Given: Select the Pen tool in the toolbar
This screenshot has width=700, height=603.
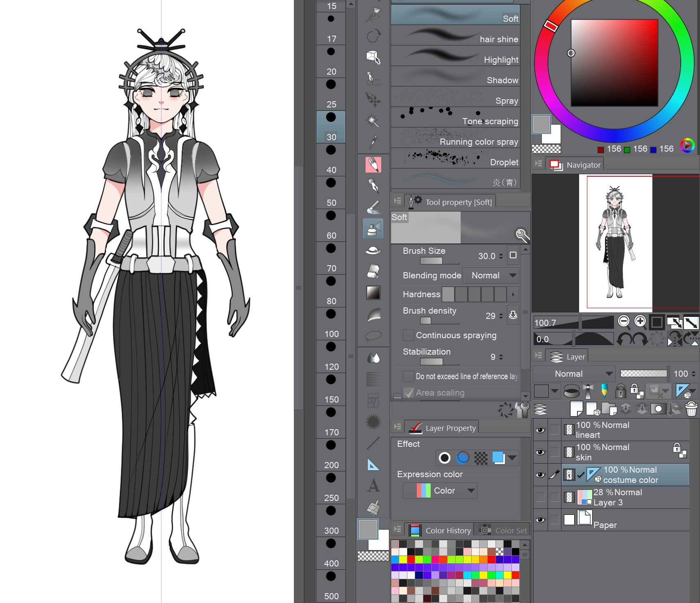Looking at the screenshot, I should click(x=373, y=185).
